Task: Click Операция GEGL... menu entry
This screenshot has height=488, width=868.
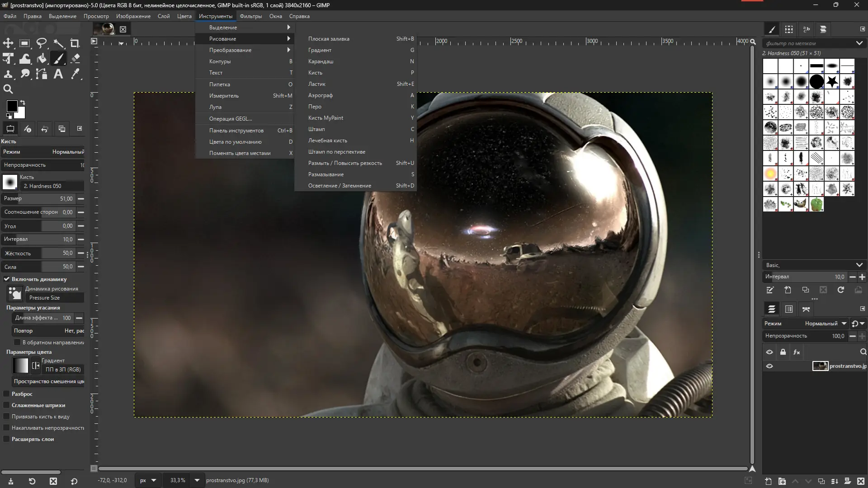Action: click(x=231, y=119)
